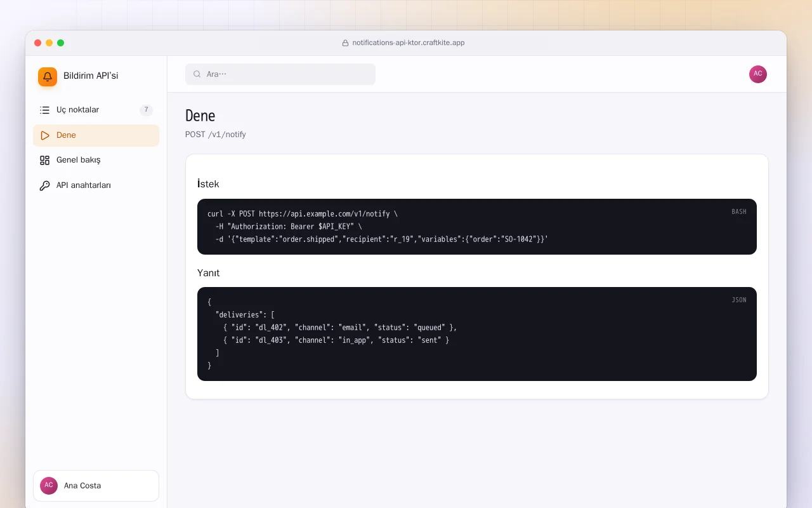Click the İstek section heading

[x=209, y=184]
